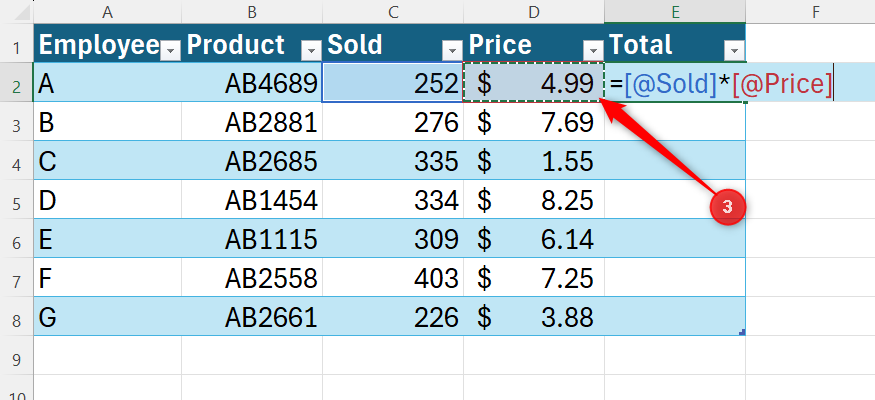Select column A header
This screenshot has width=875, height=400.
click(107, 12)
